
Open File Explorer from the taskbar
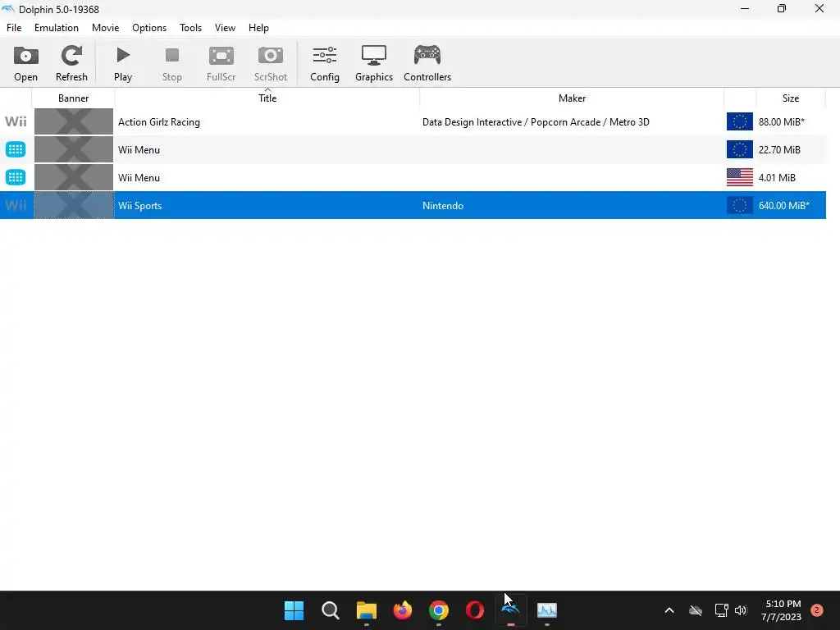pos(367,610)
